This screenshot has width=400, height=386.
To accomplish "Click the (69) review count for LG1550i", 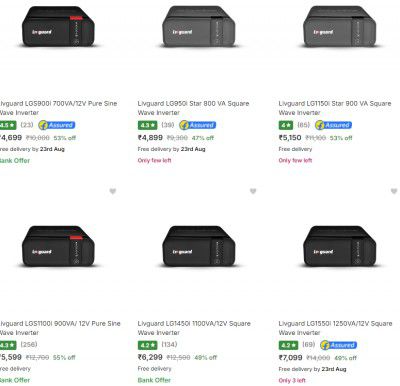I will tap(309, 344).
